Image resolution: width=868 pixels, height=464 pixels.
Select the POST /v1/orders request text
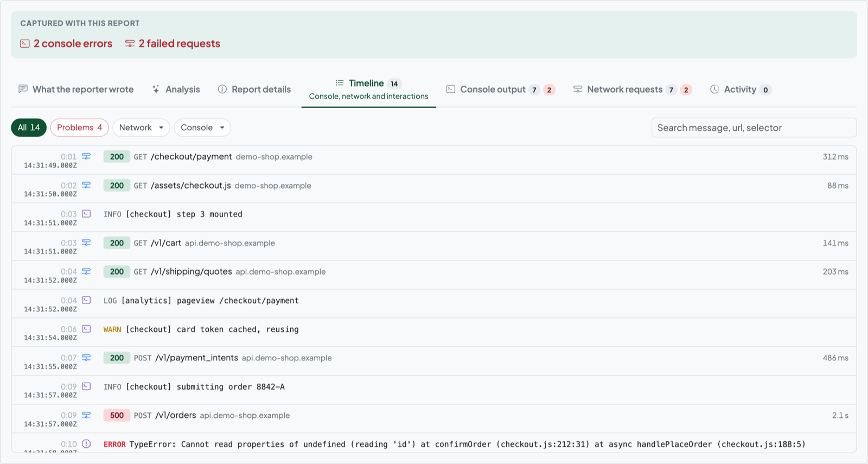[165, 416]
